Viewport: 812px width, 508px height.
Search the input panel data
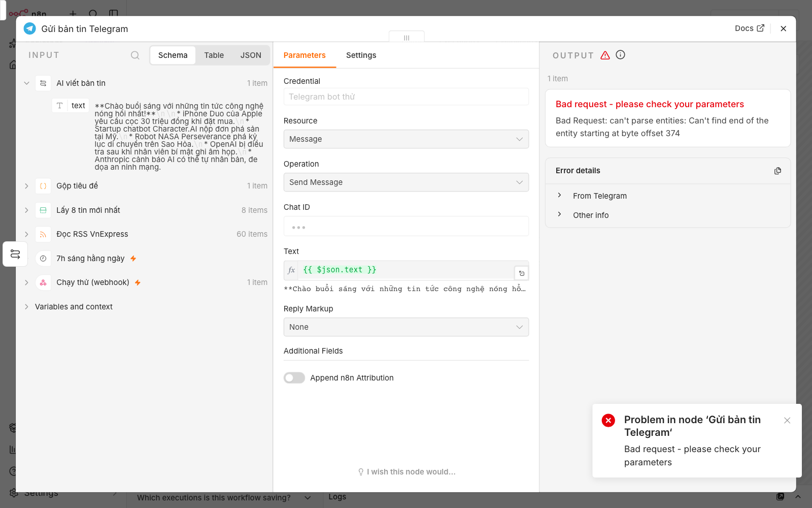pos(135,55)
